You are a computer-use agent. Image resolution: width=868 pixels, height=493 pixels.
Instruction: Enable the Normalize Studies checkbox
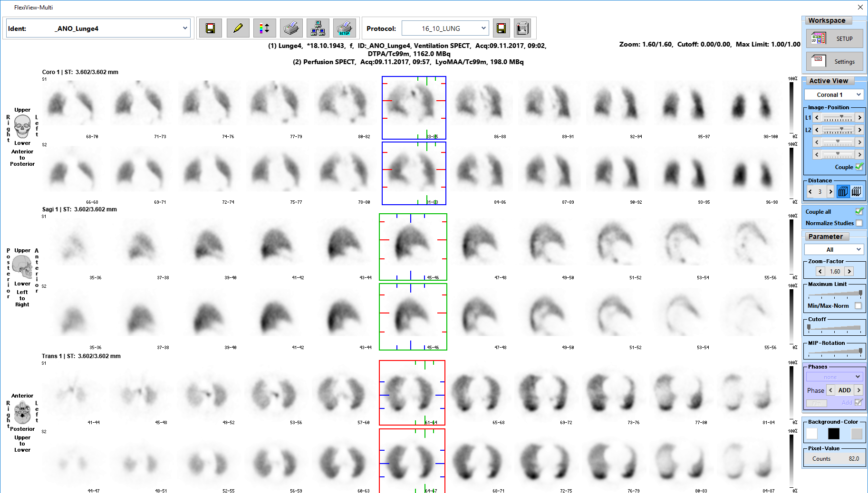coord(859,223)
